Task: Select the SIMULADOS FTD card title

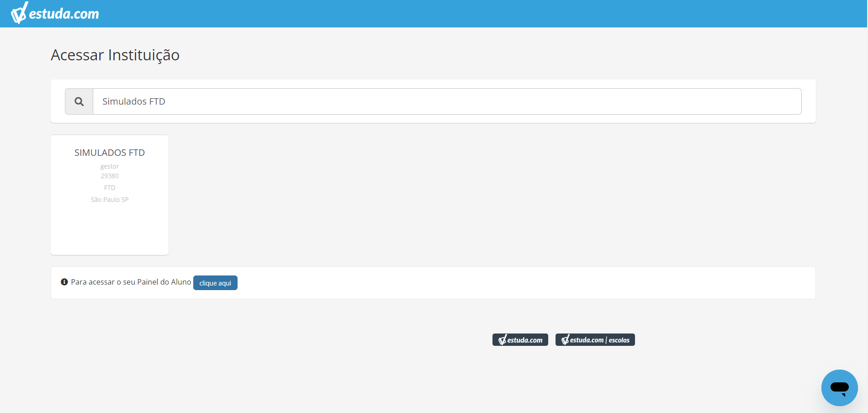Action: pyautogui.click(x=110, y=153)
